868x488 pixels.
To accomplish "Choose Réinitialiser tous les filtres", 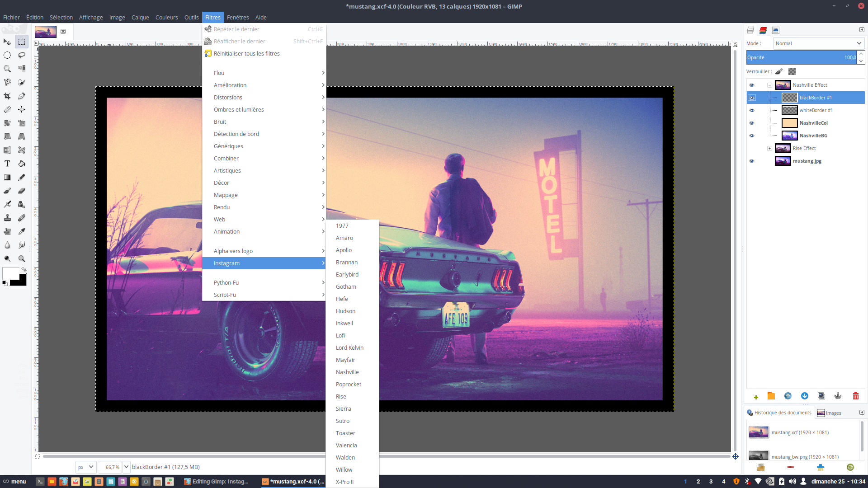I will (246, 53).
